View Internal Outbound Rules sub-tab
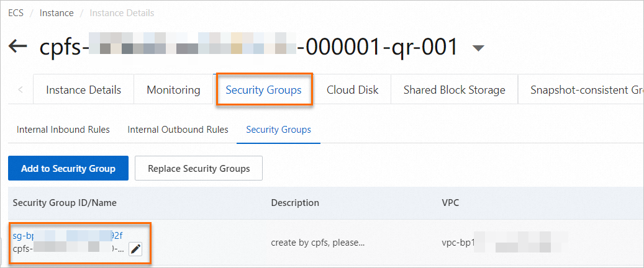This screenshot has width=644, height=268. pos(178,130)
